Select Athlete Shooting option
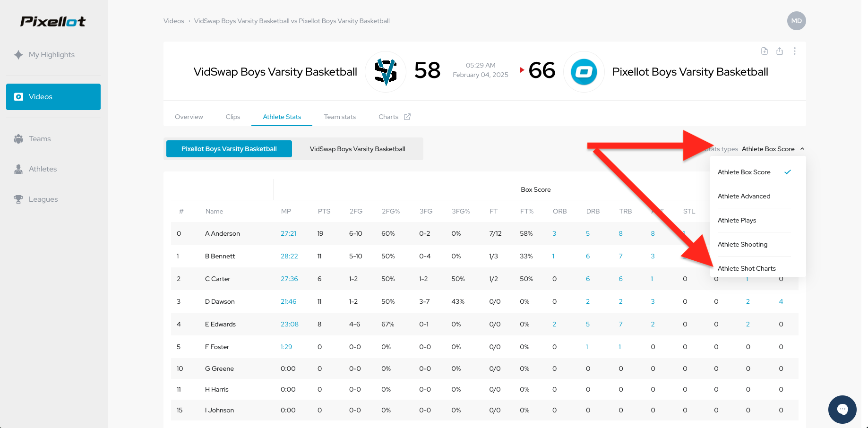 tap(754, 244)
